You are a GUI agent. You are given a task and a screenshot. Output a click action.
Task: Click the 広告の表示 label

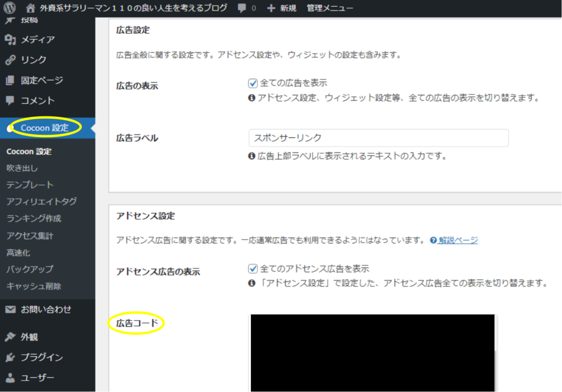[x=137, y=86]
